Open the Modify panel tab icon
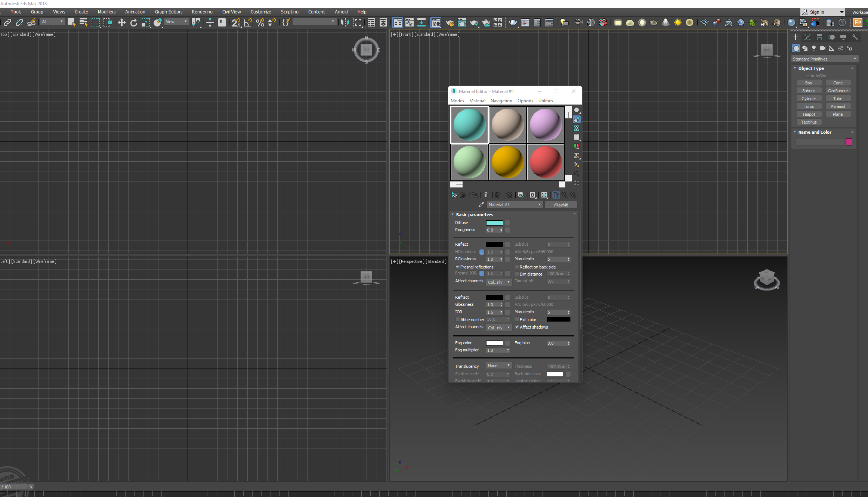 pyautogui.click(x=807, y=37)
